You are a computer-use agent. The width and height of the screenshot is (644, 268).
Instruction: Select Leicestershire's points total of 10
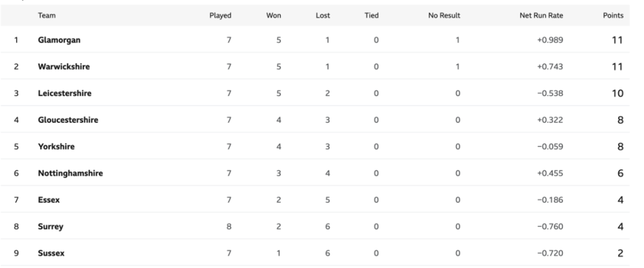(618, 93)
